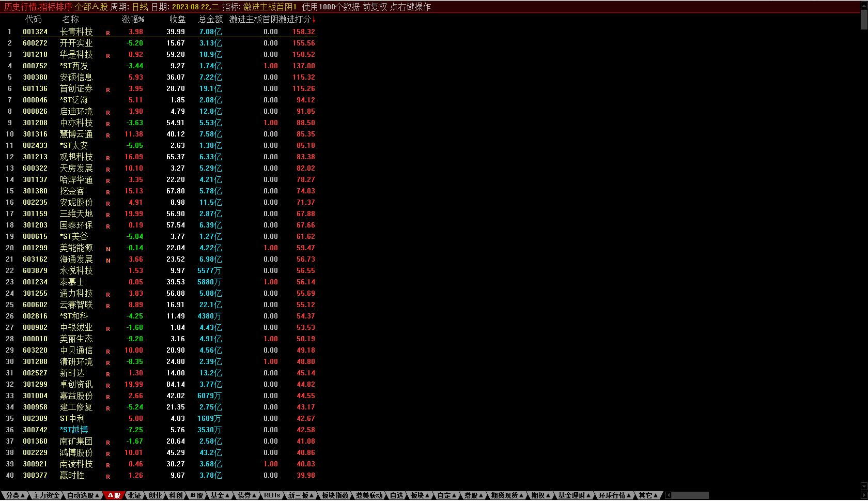Sort by 名称 column header
The width and height of the screenshot is (868, 501).
click(x=70, y=19)
